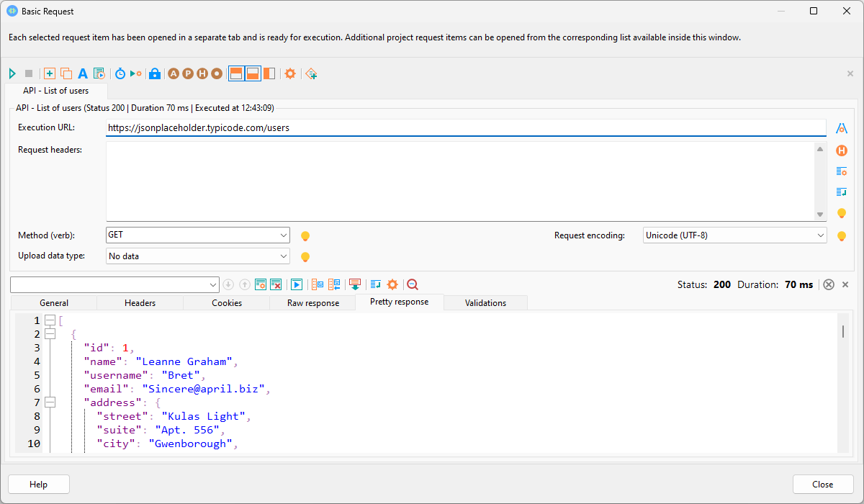Click the duplicate request tabs icon

66,73
